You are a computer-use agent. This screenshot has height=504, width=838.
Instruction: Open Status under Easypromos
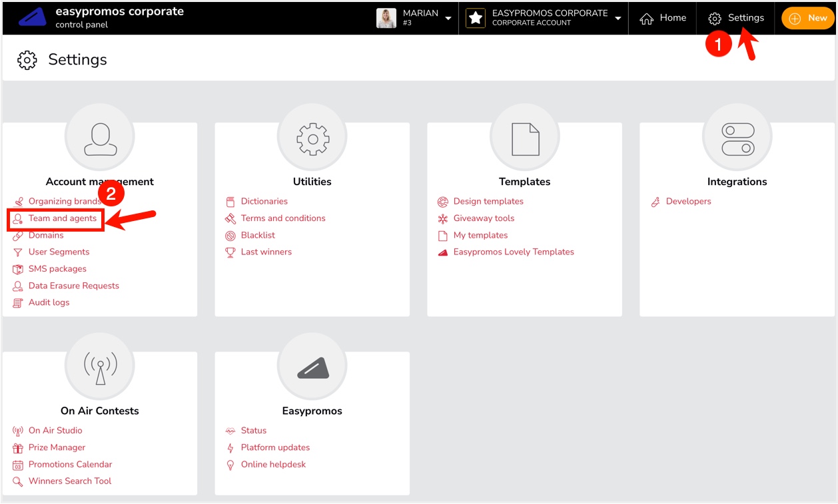254,430
